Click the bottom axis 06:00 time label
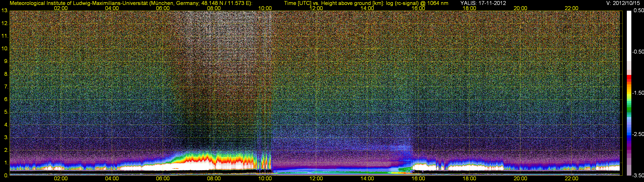The height and width of the screenshot is (182, 644). coord(163,179)
